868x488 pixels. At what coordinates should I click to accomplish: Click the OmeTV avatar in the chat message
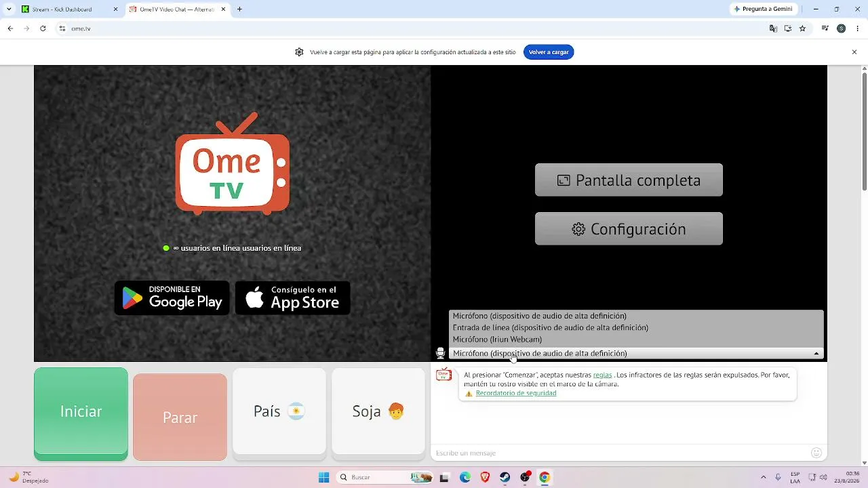click(x=443, y=375)
